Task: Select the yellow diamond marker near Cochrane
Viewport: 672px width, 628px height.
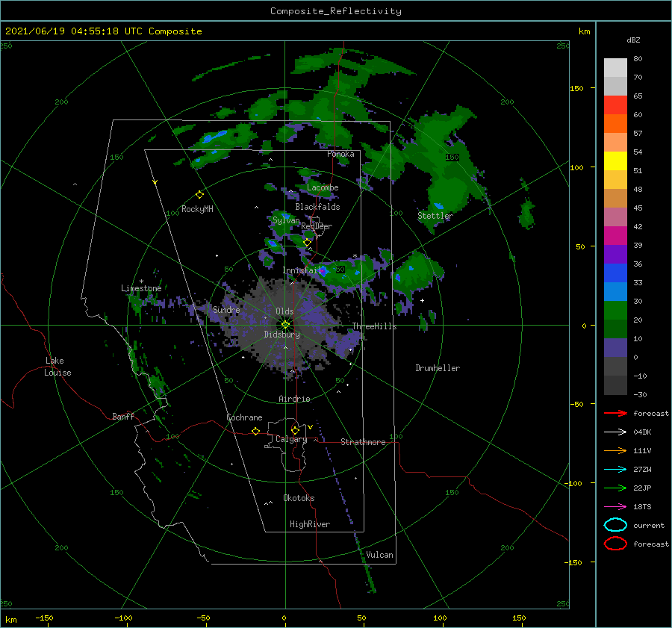Action: tap(256, 431)
